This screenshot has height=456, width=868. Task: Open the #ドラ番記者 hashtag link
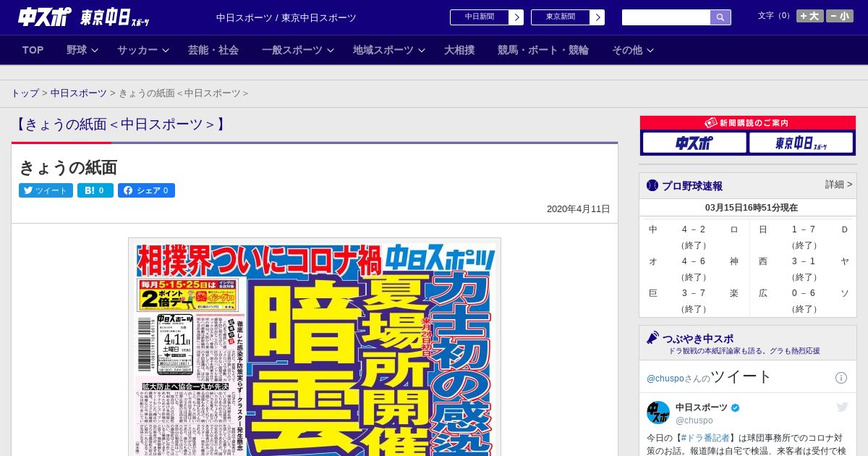click(705, 438)
